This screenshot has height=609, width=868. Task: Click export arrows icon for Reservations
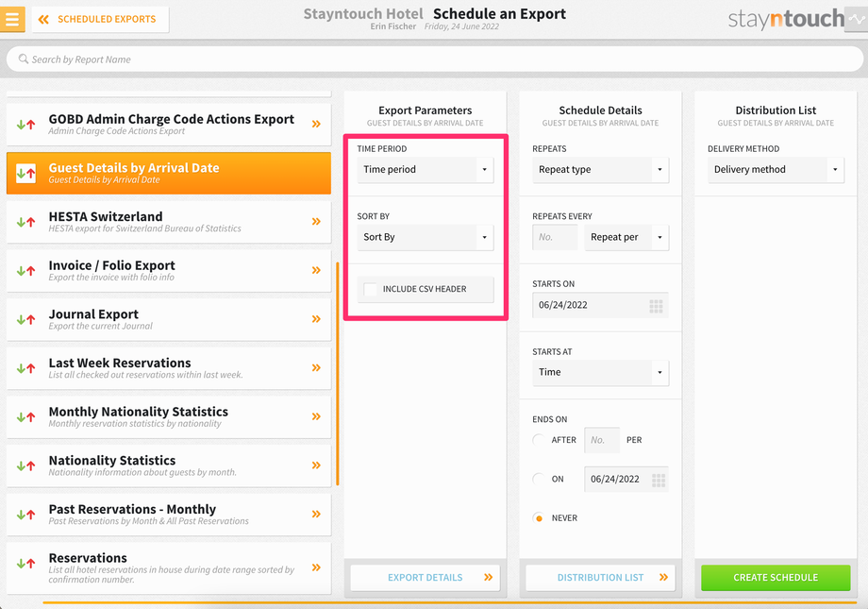tap(25, 563)
